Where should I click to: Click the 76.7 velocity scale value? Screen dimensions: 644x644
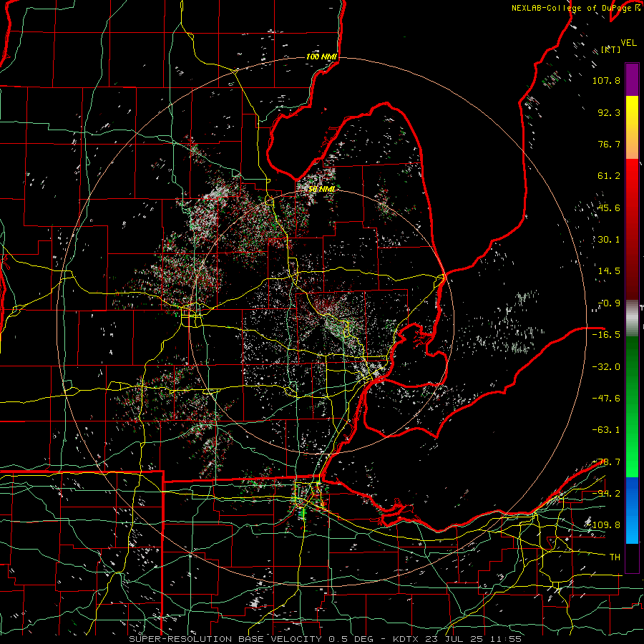(x=609, y=144)
